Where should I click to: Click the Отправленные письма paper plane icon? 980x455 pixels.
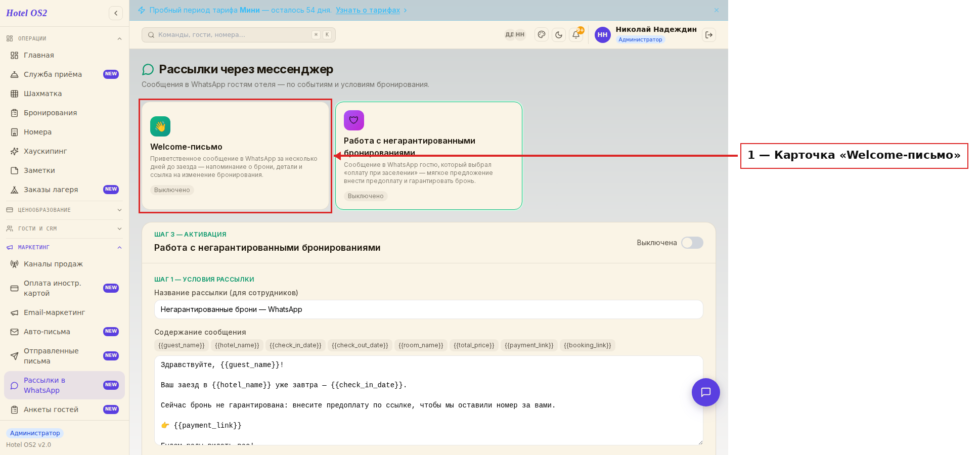14,356
